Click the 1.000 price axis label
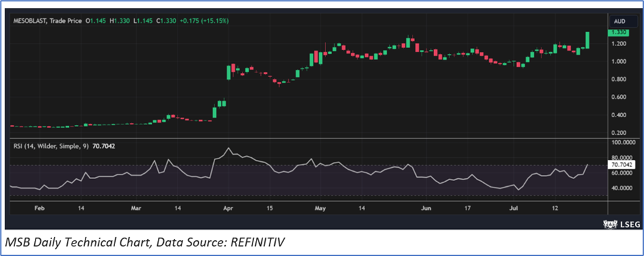The image size is (644, 256). coord(618,62)
